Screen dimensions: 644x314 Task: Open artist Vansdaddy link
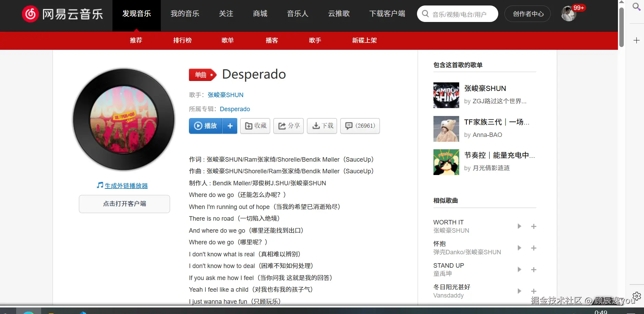tap(448, 295)
